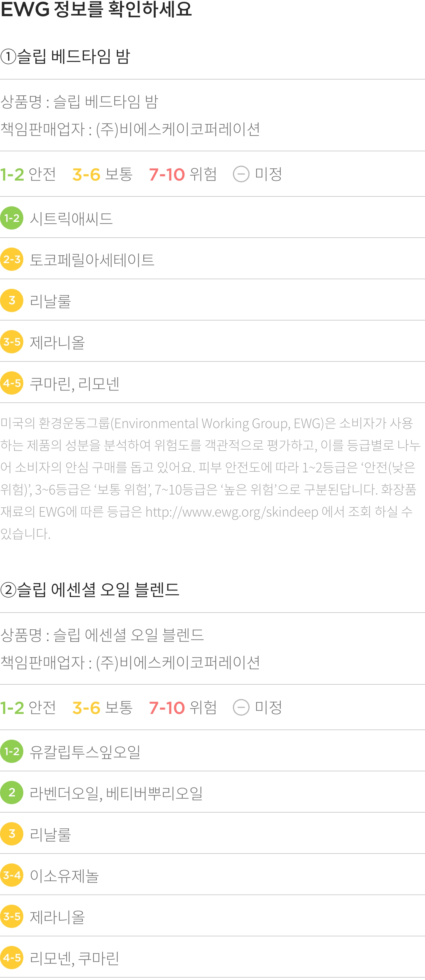Image resolution: width=425 pixels, height=980 pixels.
Task: Click the second 3-6 보통 legend label
Action: pos(102,708)
